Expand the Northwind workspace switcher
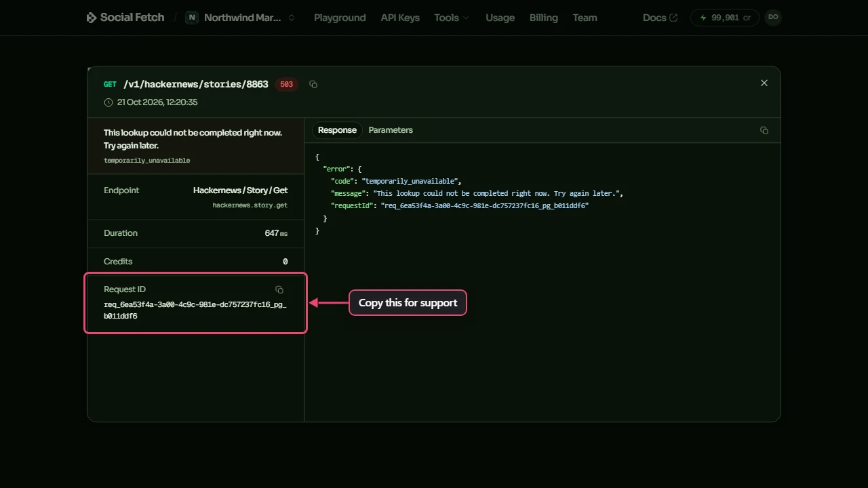This screenshot has height=488, width=868. click(241, 18)
